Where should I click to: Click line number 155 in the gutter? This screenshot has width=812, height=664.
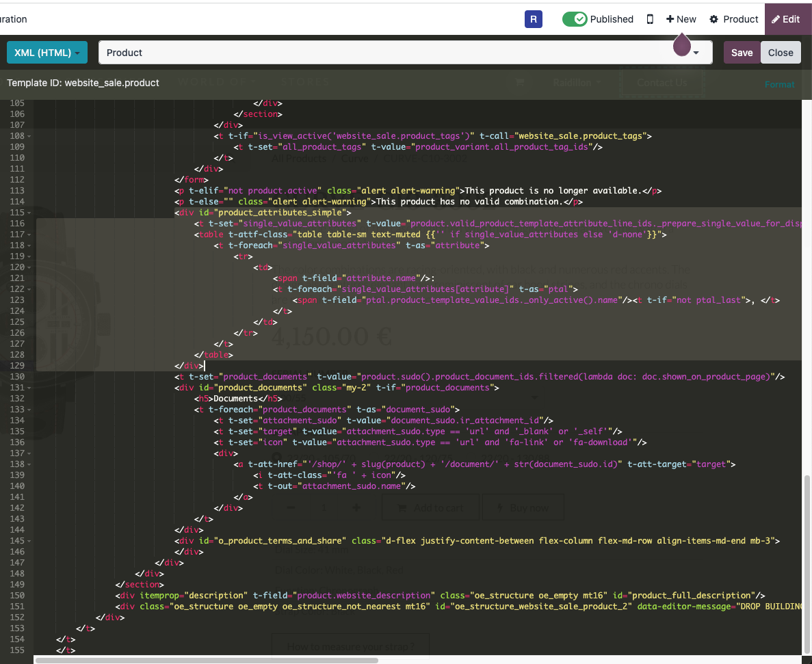point(17,650)
